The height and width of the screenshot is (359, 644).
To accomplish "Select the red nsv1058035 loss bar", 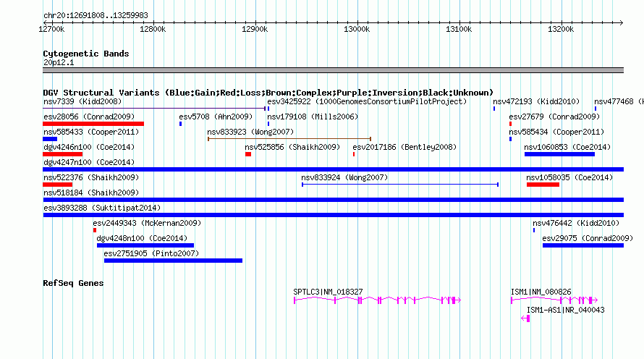I will click(x=543, y=185).
